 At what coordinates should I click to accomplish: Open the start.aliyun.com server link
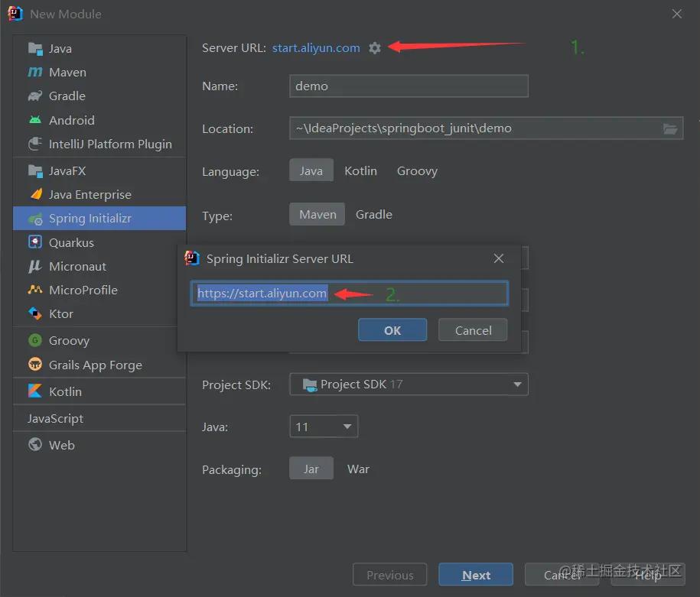pos(316,47)
